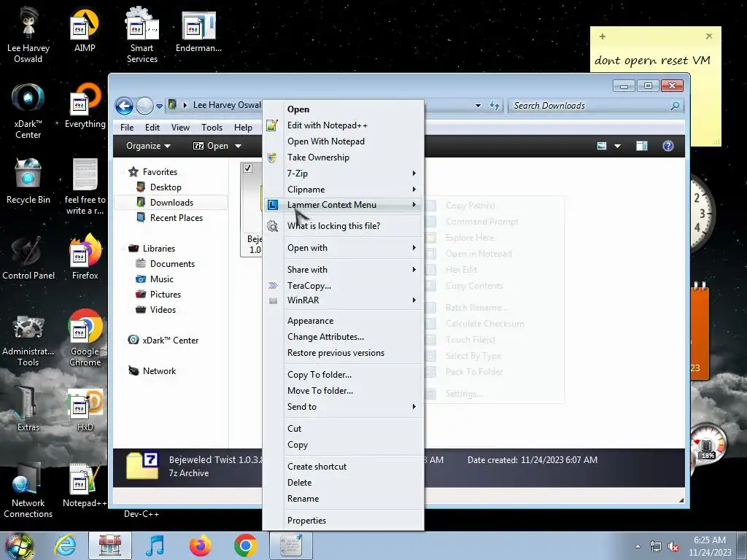Screen dimensions: 747x560
Task: Open the AIMP desktop shortcut
Action: click(x=85, y=30)
